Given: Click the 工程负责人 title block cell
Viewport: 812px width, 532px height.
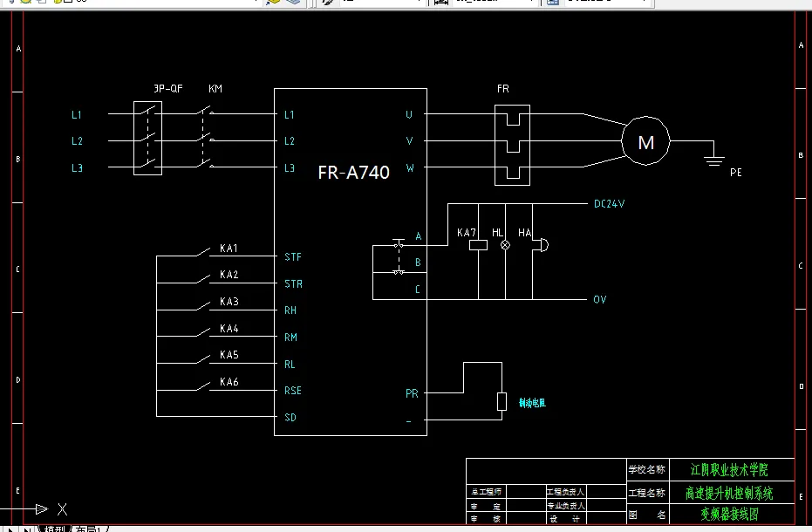Looking at the screenshot, I should point(566,492).
